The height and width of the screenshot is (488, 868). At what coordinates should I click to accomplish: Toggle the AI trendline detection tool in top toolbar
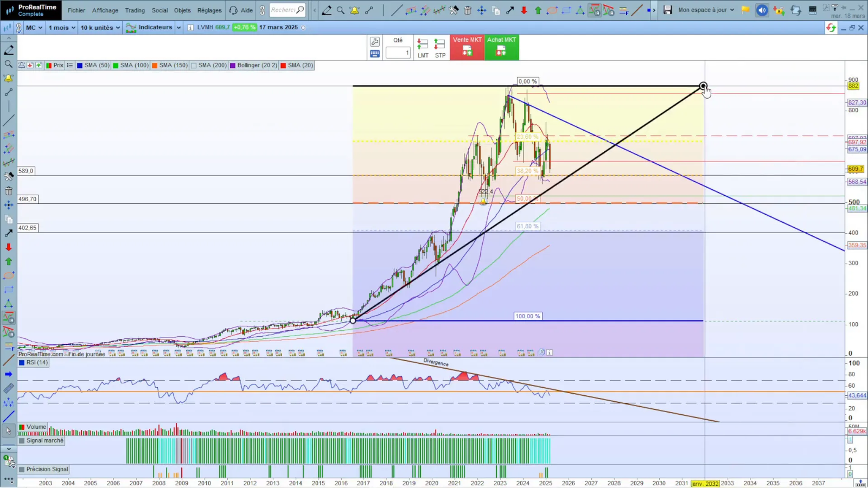(595, 10)
